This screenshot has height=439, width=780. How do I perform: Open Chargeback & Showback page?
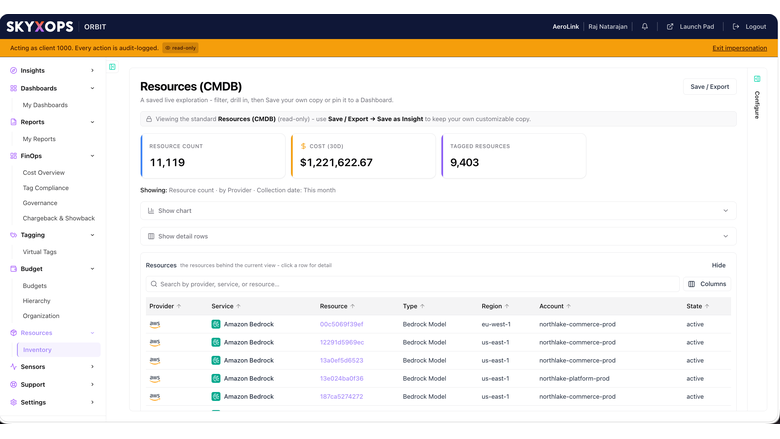click(x=59, y=218)
